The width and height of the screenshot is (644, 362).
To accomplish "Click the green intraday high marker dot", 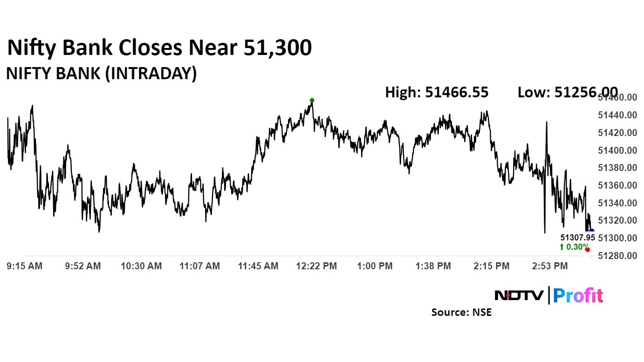I will point(312,100).
